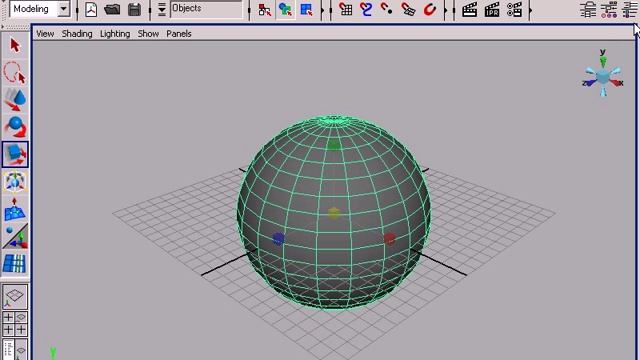
Task: Save scene with the floppy disk icon
Action: pyautogui.click(x=134, y=9)
